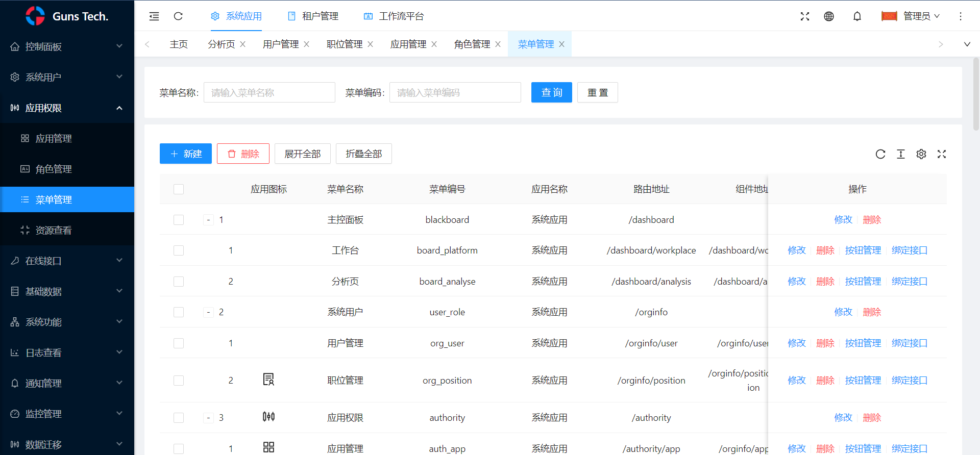
Task: Open the vertical more-options icon
Action: [x=961, y=16]
